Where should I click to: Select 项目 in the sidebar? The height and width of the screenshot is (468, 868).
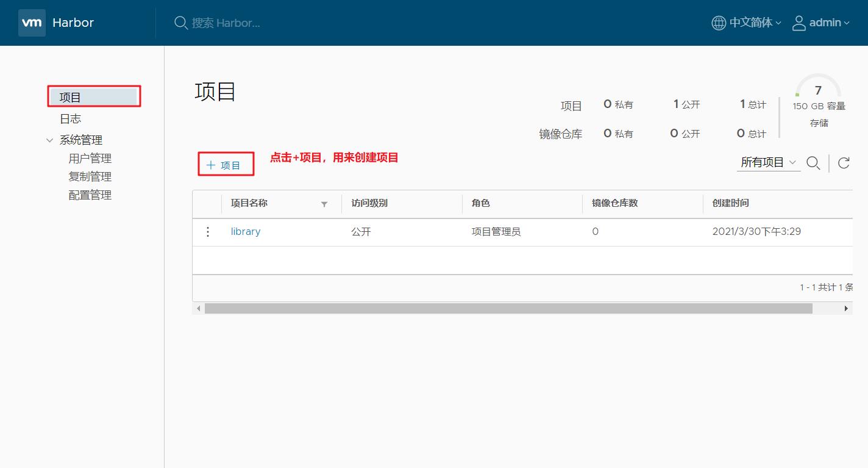94,97
